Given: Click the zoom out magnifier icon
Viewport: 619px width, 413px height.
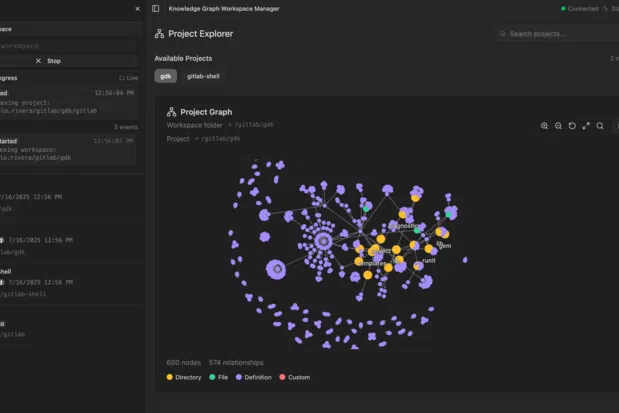Looking at the screenshot, I should [558, 126].
